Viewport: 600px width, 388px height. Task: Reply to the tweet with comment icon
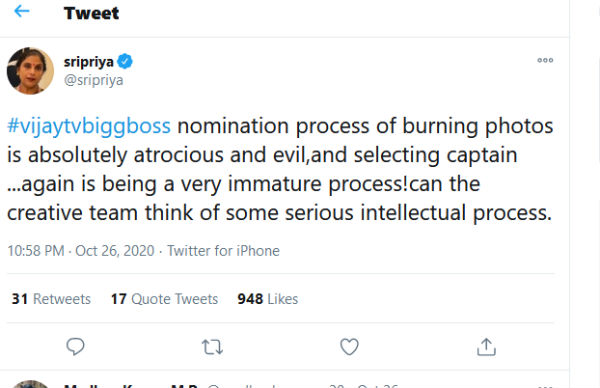coord(75,347)
